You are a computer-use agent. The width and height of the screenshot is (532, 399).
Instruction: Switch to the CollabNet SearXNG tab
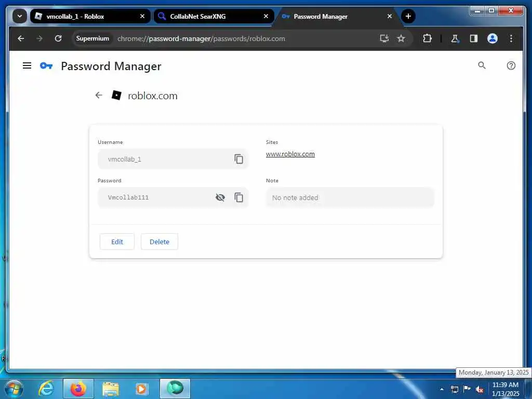(x=214, y=16)
